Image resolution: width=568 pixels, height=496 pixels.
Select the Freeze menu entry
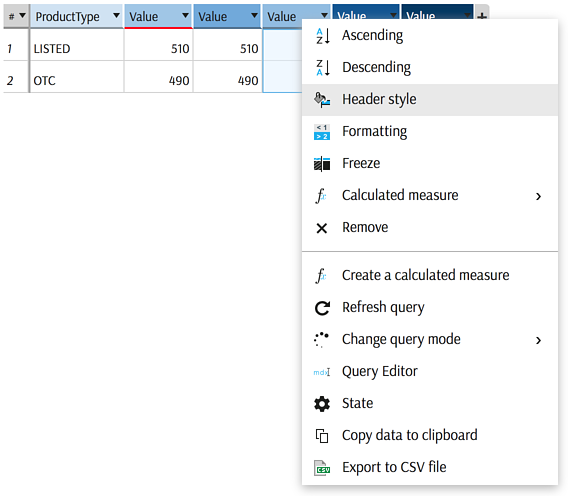pos(430,163)
